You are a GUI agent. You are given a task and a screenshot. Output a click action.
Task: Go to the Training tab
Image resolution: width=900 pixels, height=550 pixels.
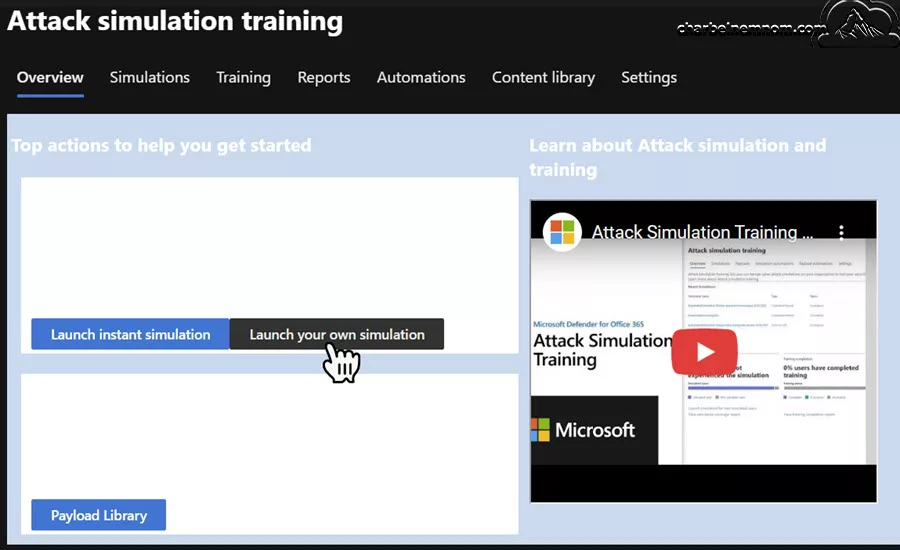tap(243, 78)
